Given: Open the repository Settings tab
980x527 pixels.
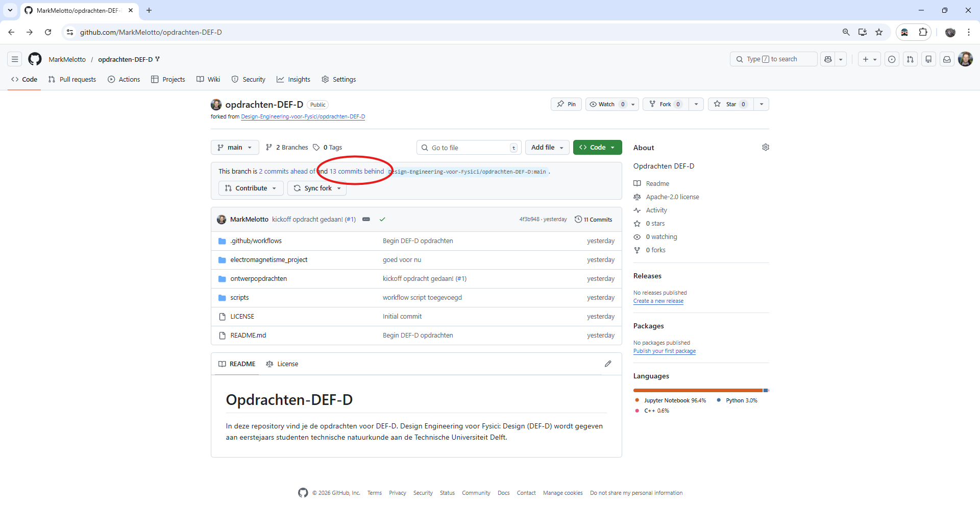Looking at the screenshot, I should 338,79.
